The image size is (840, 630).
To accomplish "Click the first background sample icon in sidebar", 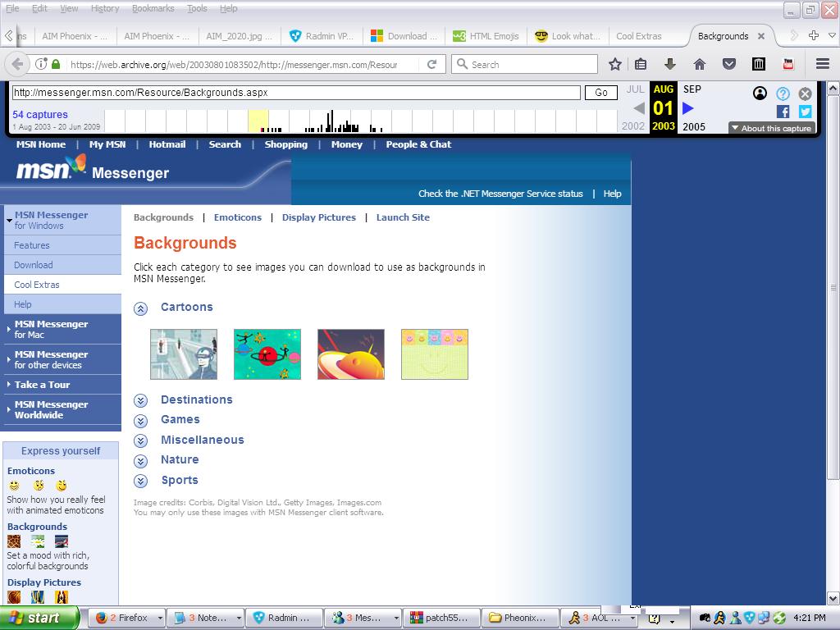I will point(14,541).
